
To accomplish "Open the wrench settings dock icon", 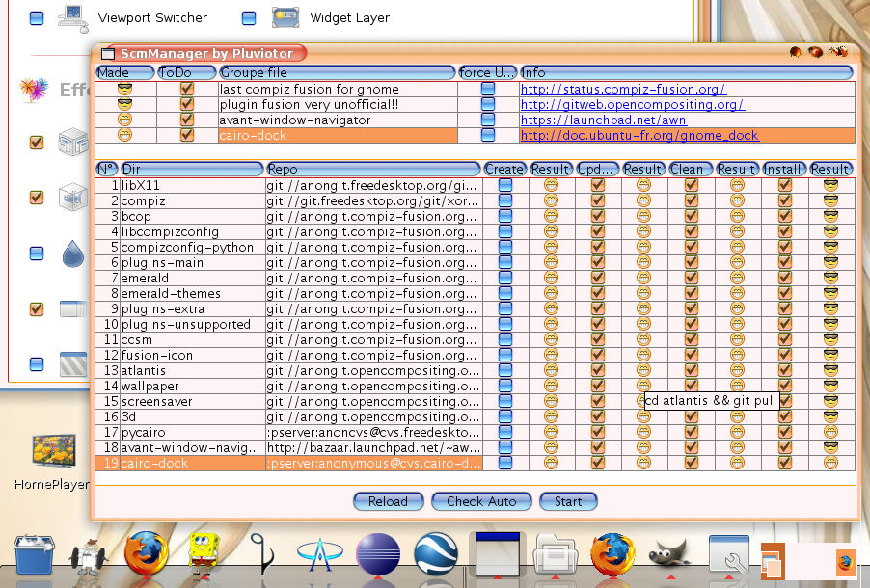I will (729, 554).
